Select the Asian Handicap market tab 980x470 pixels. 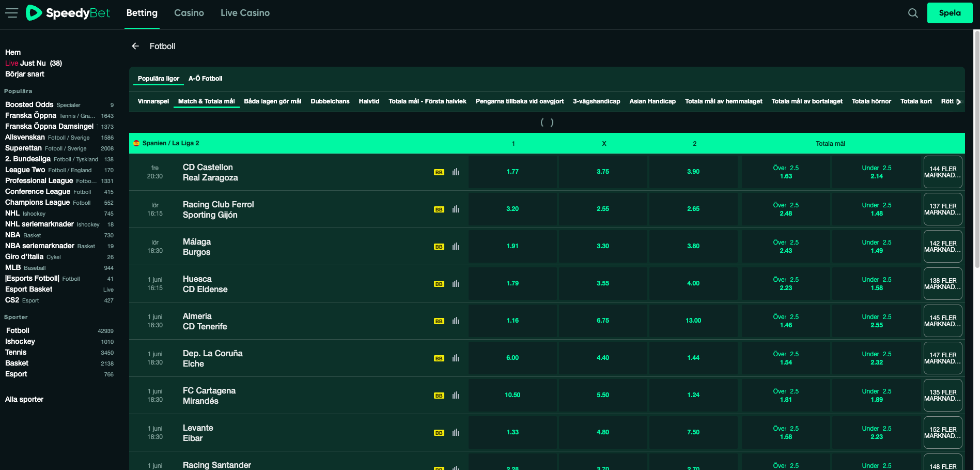coord(652,101)
